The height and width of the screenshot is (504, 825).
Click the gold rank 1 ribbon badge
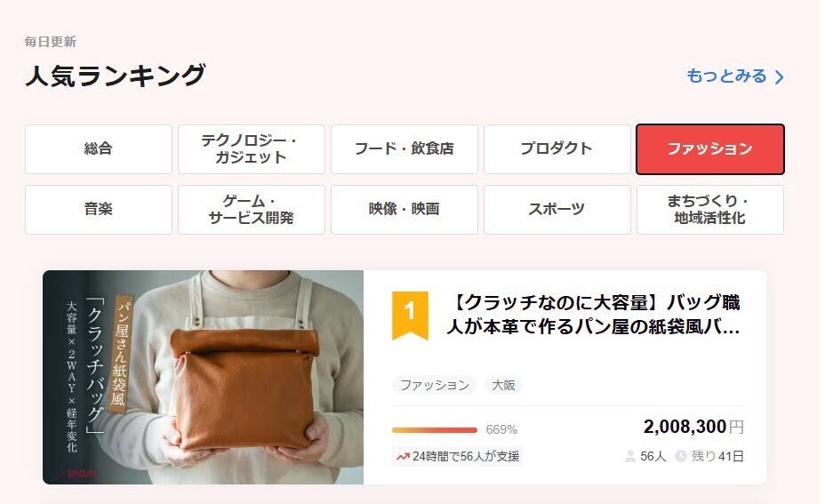pyautogui.click(x=410, y=316)
